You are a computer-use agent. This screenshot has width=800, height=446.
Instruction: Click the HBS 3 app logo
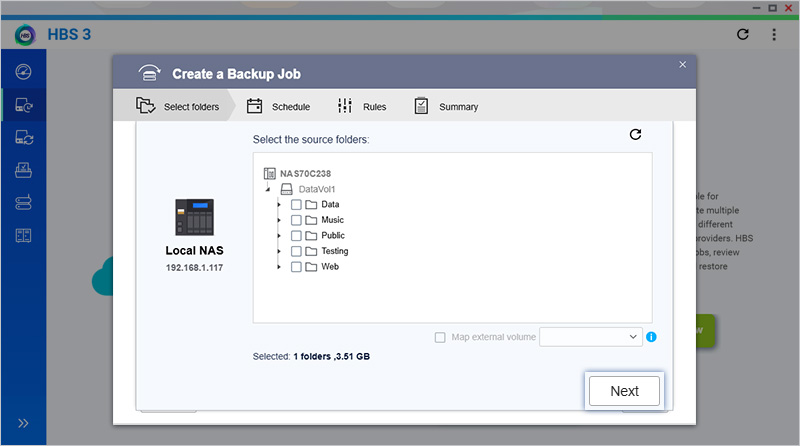point(25,35)
